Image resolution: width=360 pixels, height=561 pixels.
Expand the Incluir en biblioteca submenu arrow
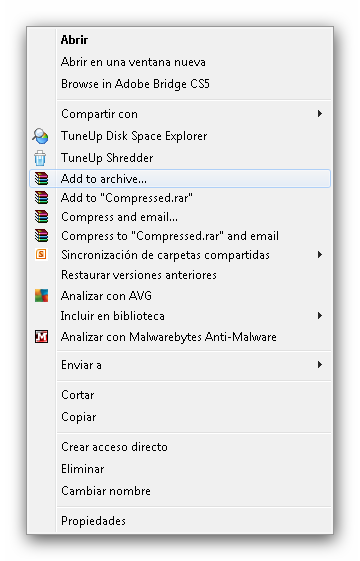[320, 316]
